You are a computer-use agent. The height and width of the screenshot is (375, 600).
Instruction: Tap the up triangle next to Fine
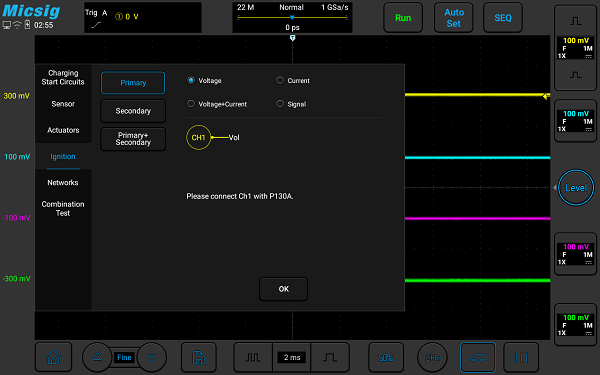pos(97,357)
